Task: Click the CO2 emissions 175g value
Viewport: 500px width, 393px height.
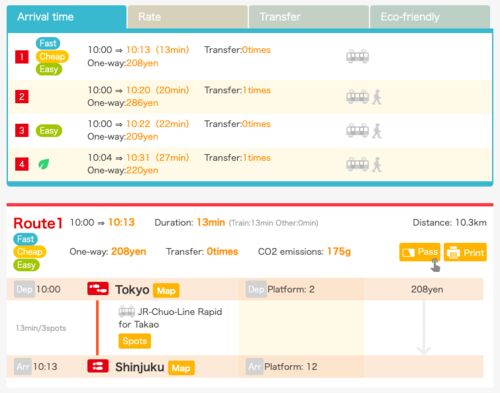Action: [x=339, y=251]
